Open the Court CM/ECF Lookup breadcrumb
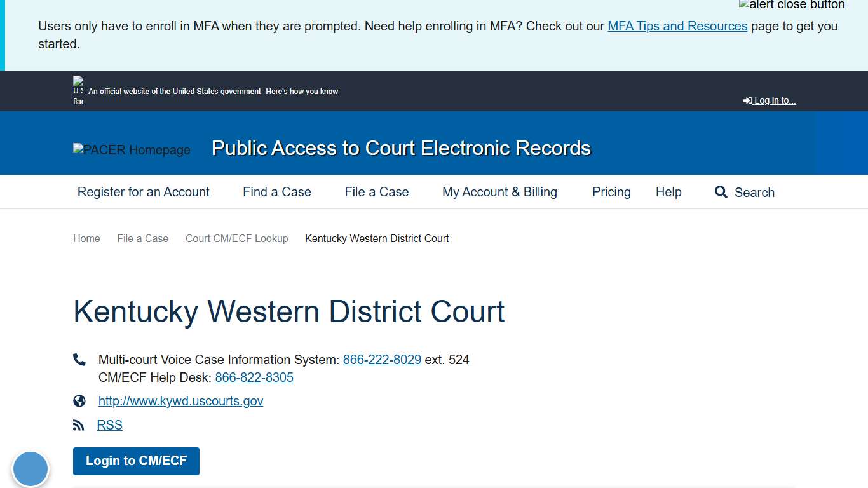Screen dimensions: 868x488 (x=236, y=238)
